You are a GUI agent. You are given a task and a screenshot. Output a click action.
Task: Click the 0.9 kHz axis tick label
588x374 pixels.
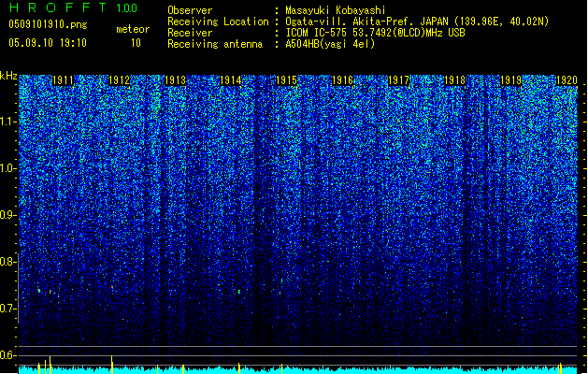coord(8,215)
